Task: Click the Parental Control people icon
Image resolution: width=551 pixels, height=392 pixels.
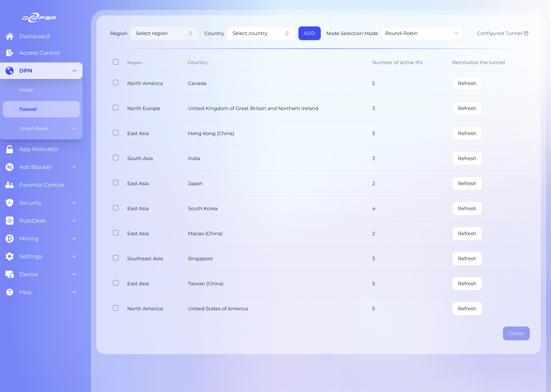Action: click(9, 185)
